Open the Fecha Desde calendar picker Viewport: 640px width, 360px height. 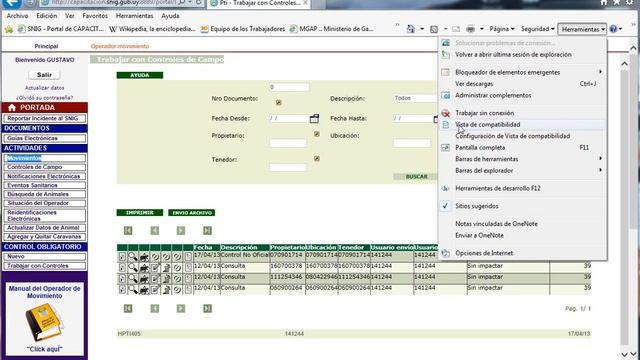[314, 118]
